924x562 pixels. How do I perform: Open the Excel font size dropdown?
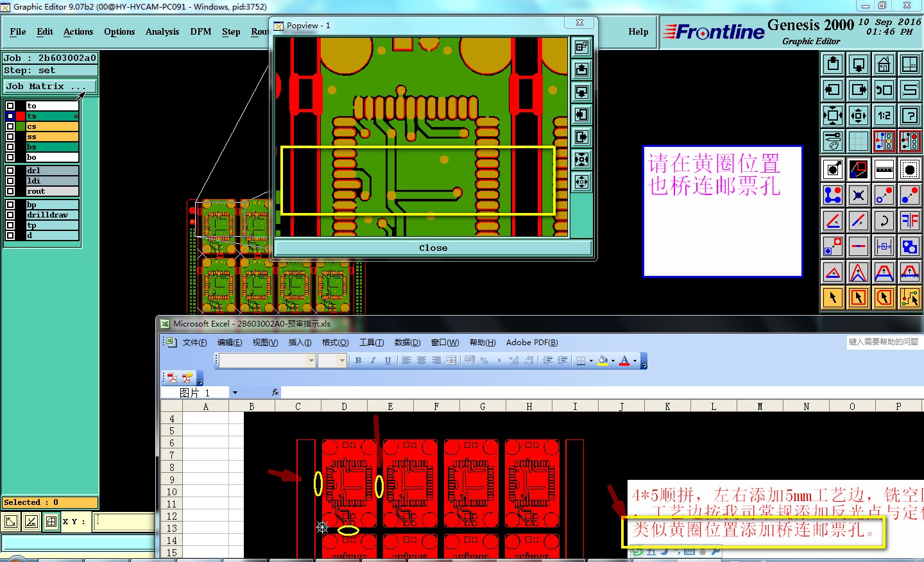pos(342,361)
